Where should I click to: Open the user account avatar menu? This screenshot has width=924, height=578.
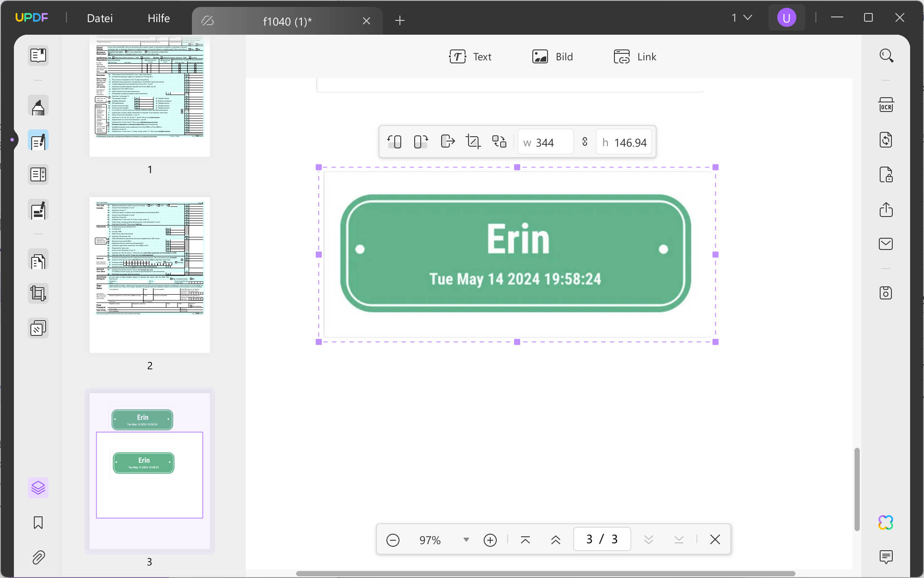pyautogui.click(x=786, y=18)
